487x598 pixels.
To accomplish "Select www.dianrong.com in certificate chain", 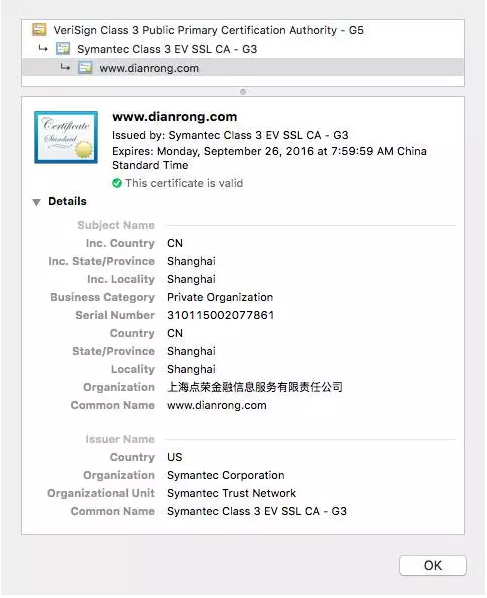I will [x=243, y=68].
